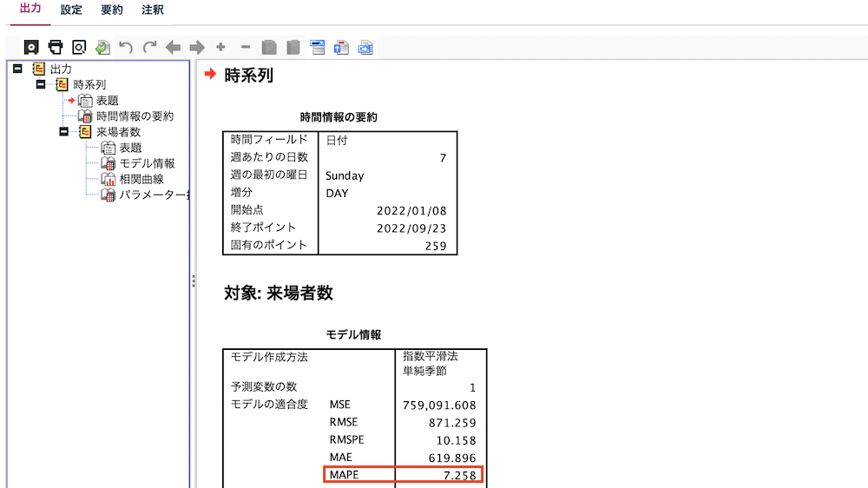Image resolution: width=868 pixels, height=488 pixels.
Task: Click the 週あたりの日数 row label
Action: tap(269, 157)
